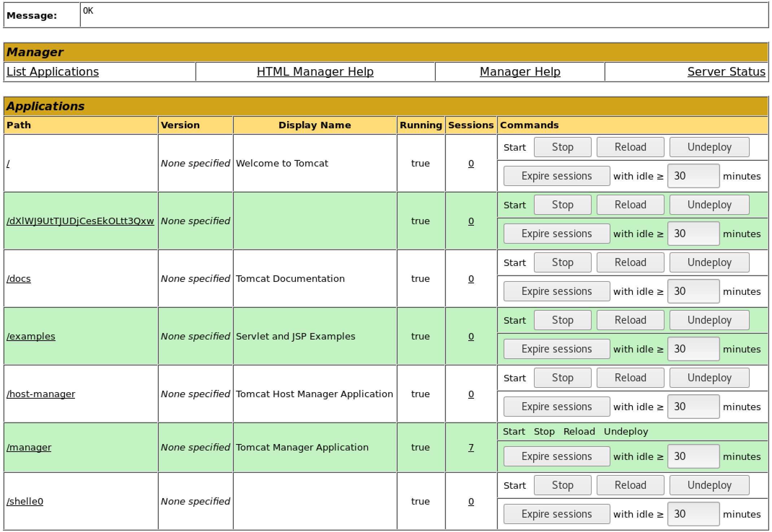Click the Sessions column header
The height and width of the screenshot is (532, 772).
tap(471, 125)
